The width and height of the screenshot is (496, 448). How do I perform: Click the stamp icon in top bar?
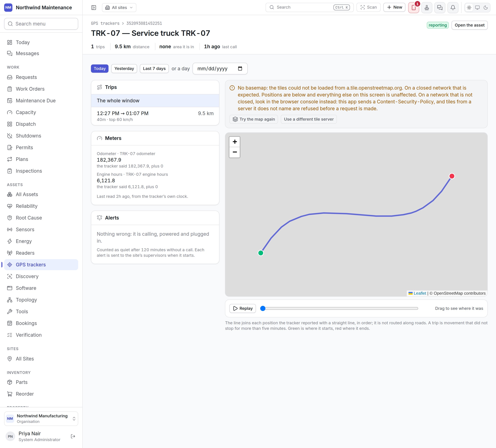(427, 7)
